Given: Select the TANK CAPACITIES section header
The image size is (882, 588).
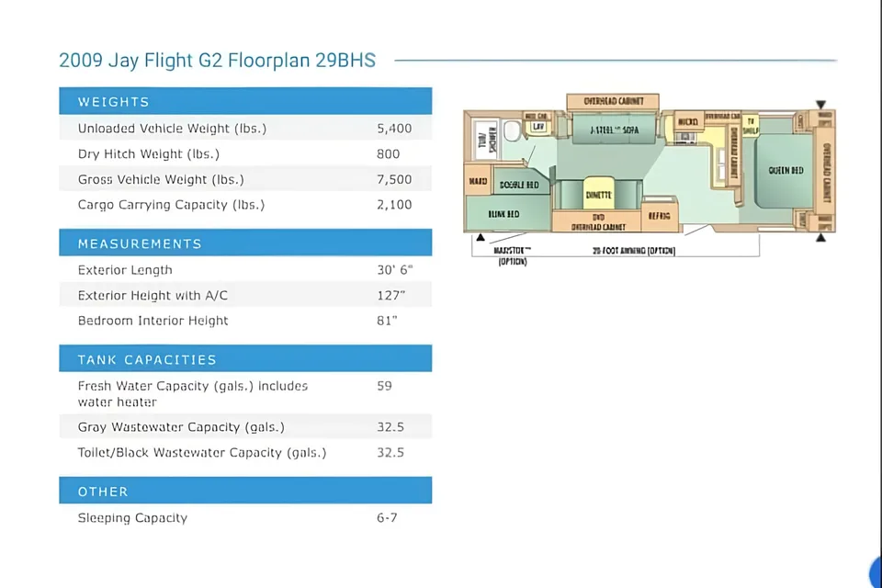Looking at the screenshot, I should 245,359.
